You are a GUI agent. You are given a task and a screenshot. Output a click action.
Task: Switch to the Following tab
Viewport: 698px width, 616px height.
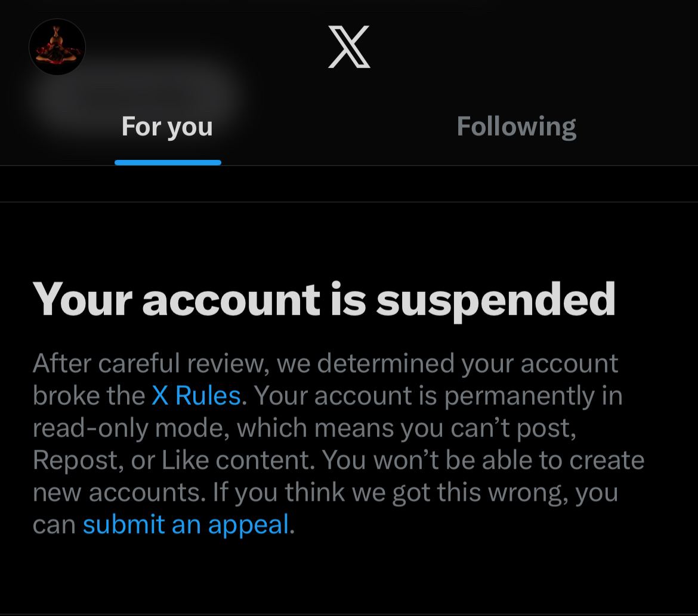[x=516, y=127]
